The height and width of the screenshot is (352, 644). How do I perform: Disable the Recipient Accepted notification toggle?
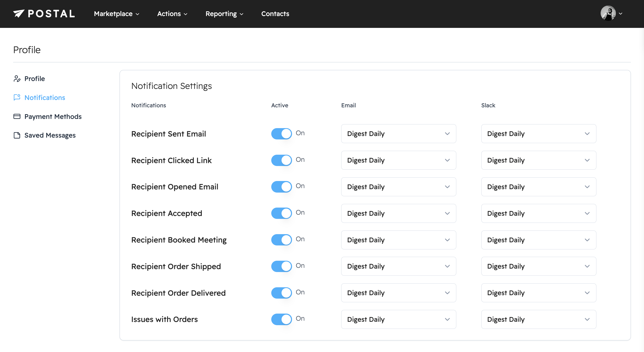click(281, 213)
